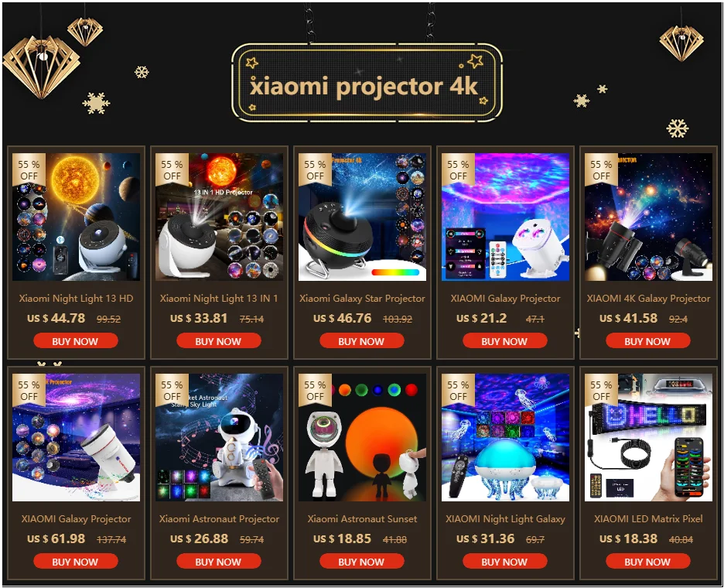Click the 55% OFF badge on LED Matrix Pixel
Image resolution: width=724 pixels, height=588 pixels.
coord(601,390)
